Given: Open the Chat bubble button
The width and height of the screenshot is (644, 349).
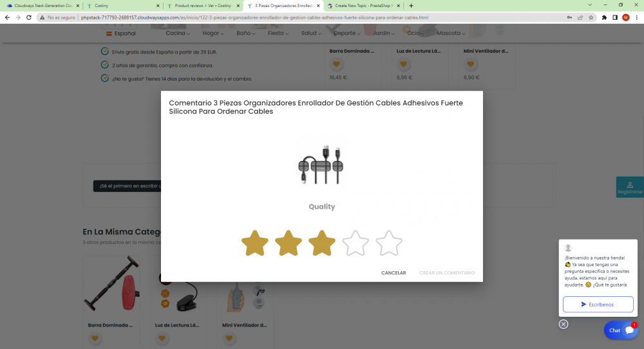Looking at the screenshot, I should click(621, 330).
